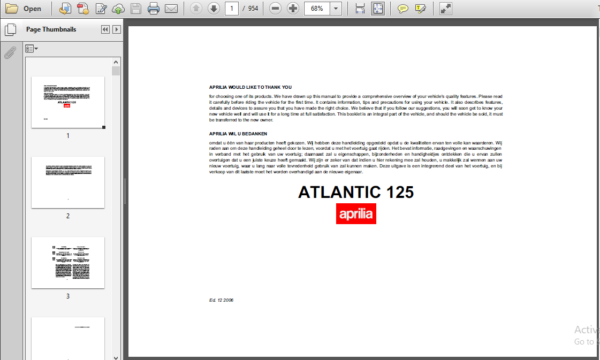Click the Page Thumbnails panel icon

pos(11,29)
